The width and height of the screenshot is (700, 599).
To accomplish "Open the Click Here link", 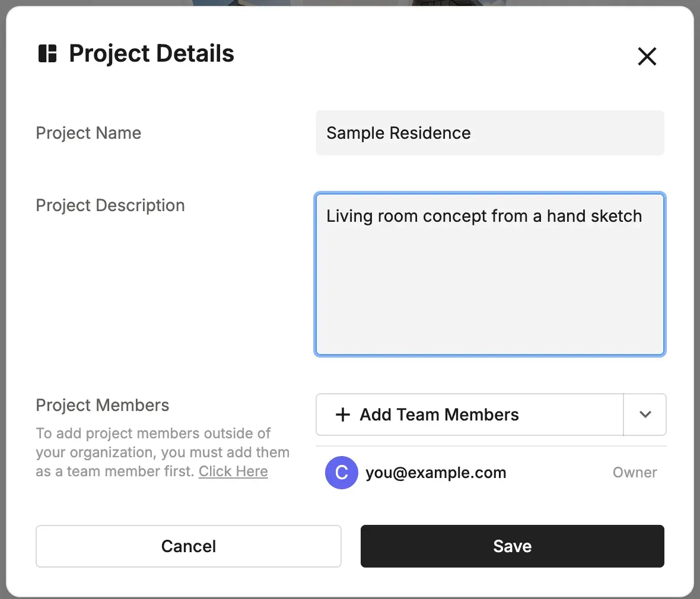I will coord(233,471).
